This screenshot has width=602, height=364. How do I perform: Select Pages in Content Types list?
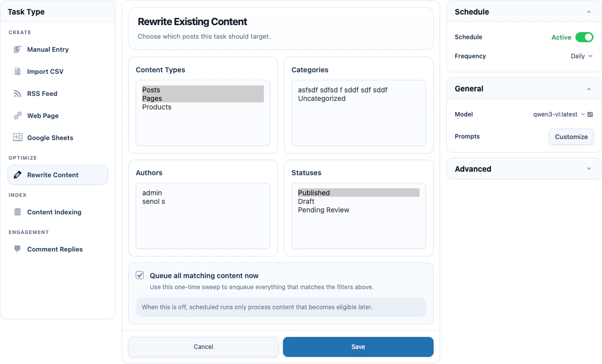pyautogui.click(x=203, y=98)
